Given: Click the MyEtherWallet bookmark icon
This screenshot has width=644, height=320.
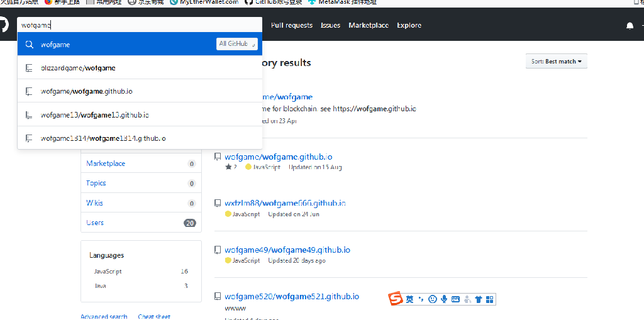Looking at the screenshot, I should [x=174, y=2].
